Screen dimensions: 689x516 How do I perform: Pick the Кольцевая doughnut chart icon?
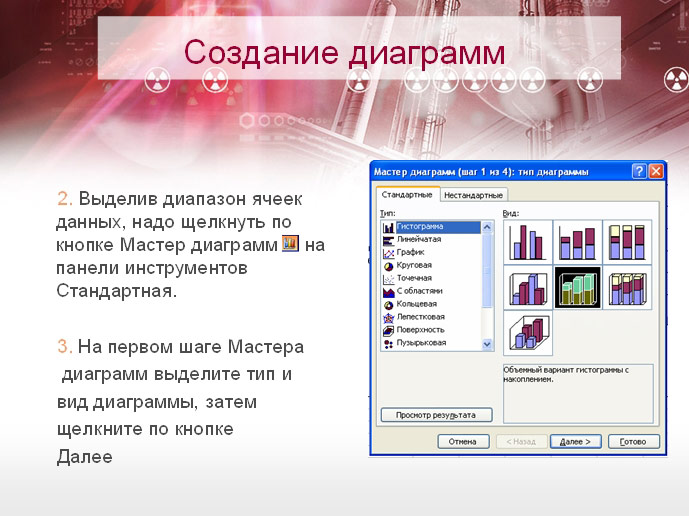click(x=388, y=305)
